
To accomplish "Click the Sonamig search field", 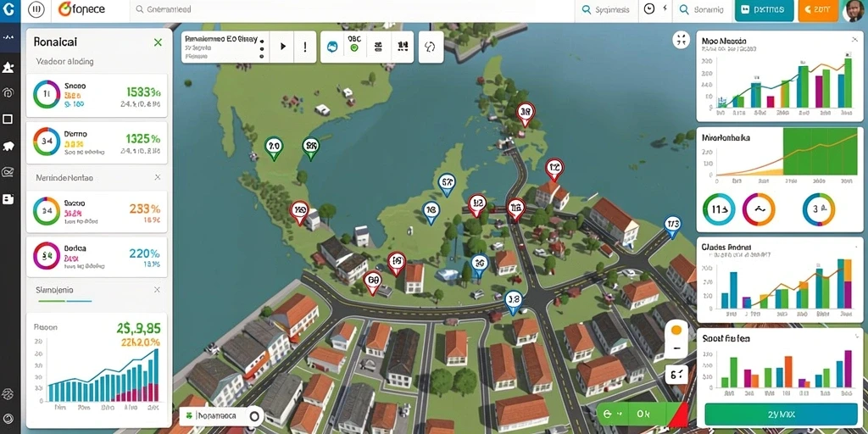I will [x=701, y=9].
